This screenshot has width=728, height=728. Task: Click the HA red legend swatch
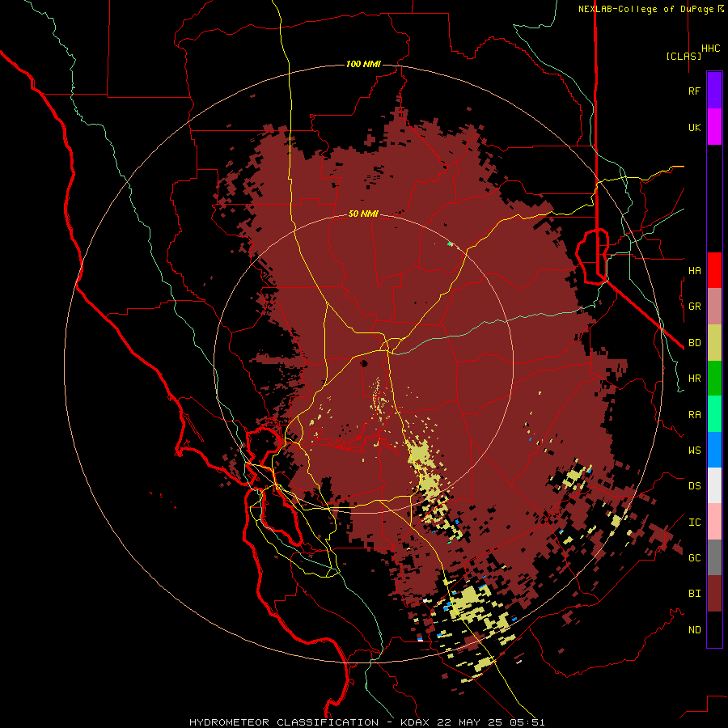point(714,270)
